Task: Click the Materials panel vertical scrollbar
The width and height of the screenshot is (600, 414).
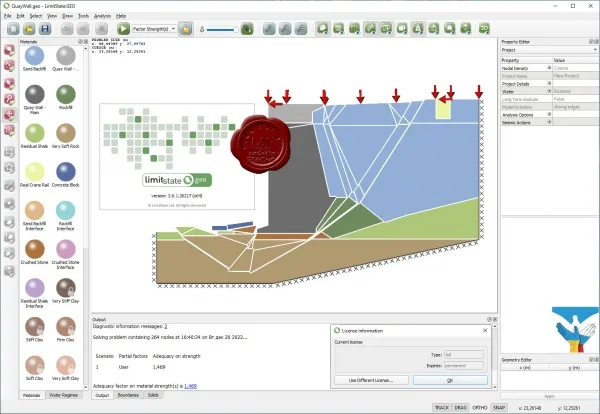Action: click(86, 218)
